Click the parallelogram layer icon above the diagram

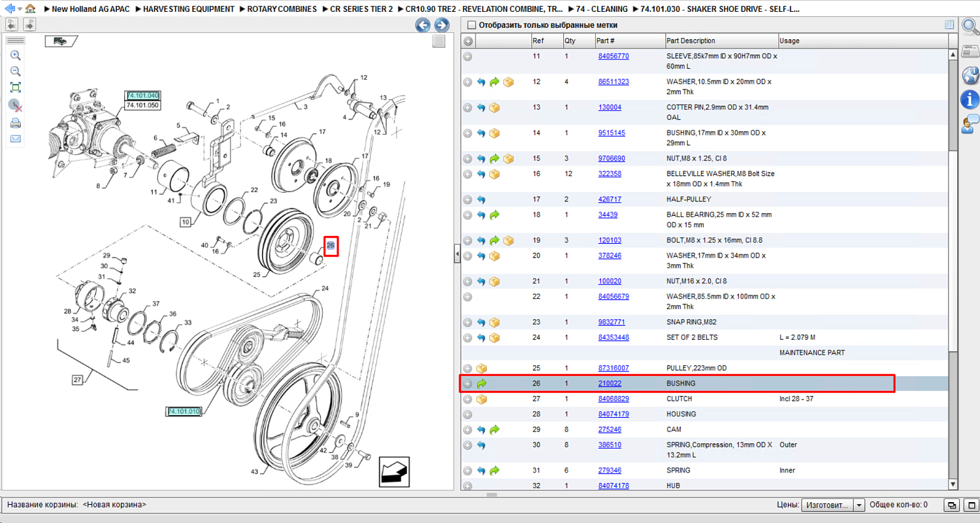pyautogui.click(x=61, y=41)
